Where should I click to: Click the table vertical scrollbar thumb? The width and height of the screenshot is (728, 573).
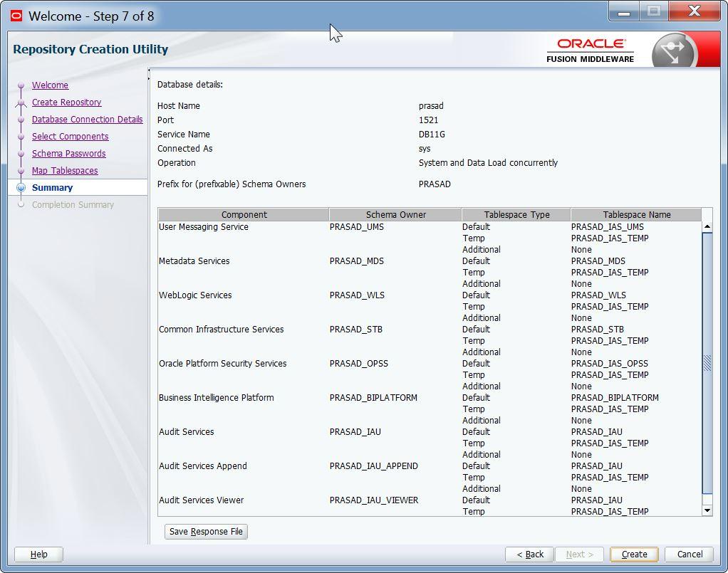[x=707, y=363]
